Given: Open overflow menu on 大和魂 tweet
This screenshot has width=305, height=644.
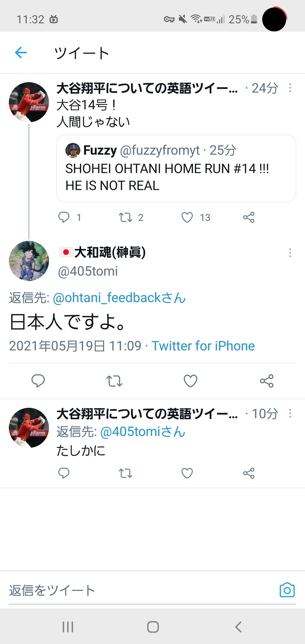Looking at the screenshot, I should (290, 253).
